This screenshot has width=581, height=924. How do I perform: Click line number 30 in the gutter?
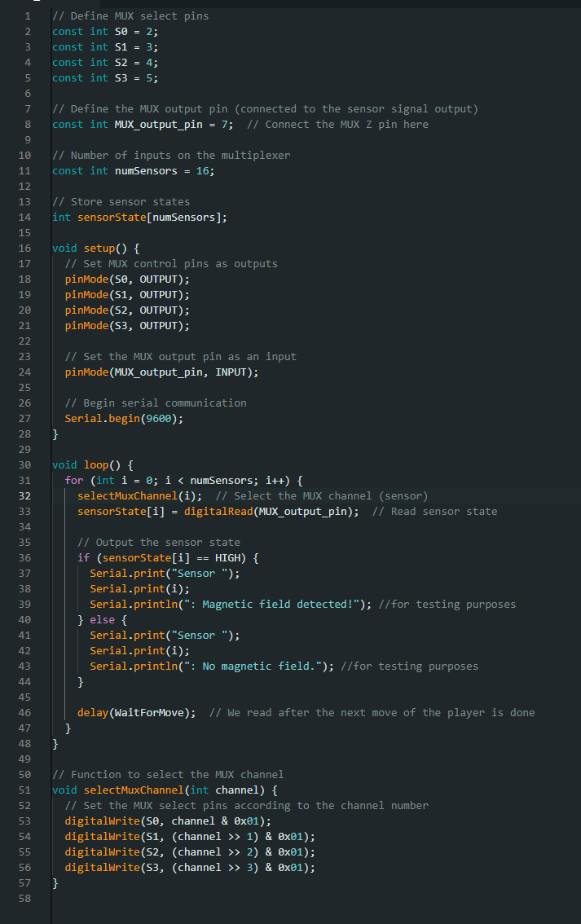point(24,465)
